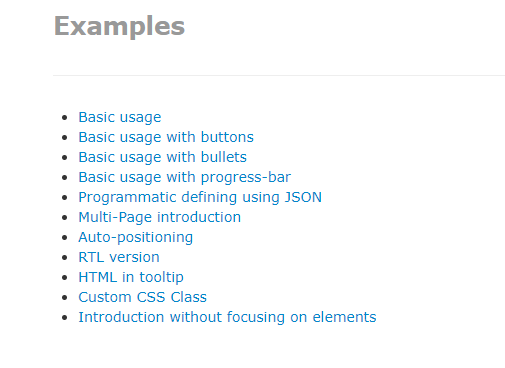Click the horizontal divider under Examples
The height and width of the screenshot is (368, 505).
click(279, 76)
